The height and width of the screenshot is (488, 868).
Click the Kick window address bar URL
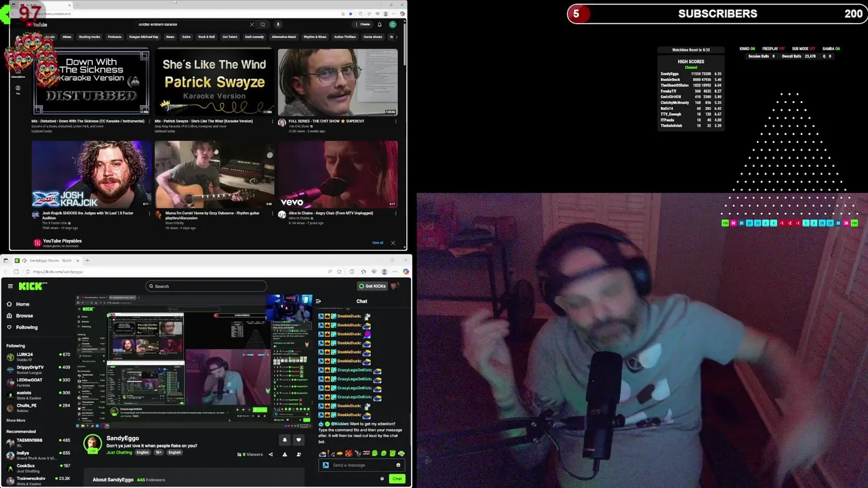click(x=58, y=272)
